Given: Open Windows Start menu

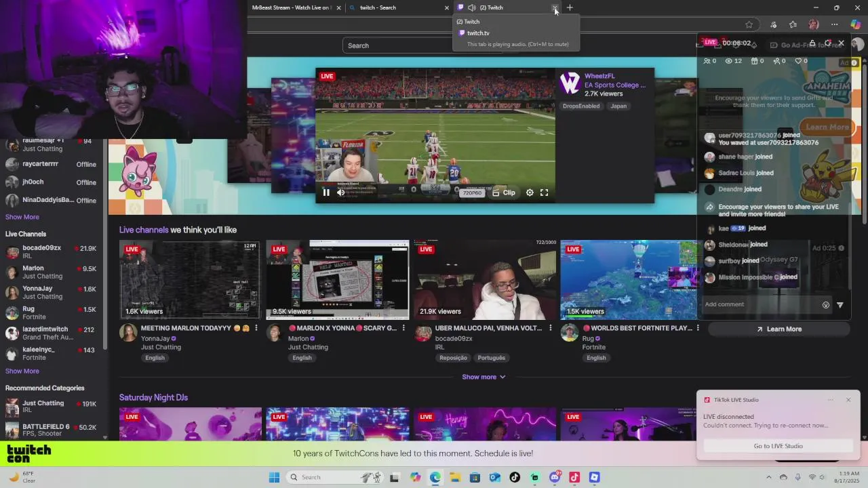Looking at the screenshot, I should tap(274, 477).
